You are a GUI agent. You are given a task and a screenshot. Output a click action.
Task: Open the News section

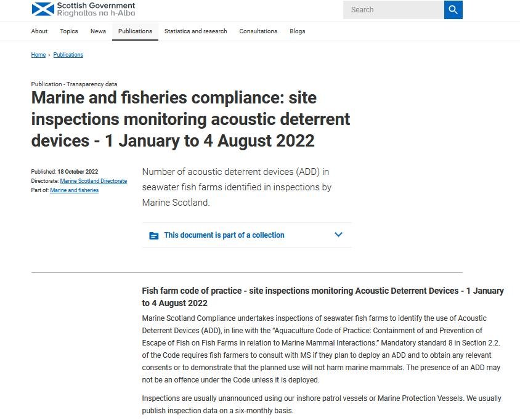[x=97, y=31]
